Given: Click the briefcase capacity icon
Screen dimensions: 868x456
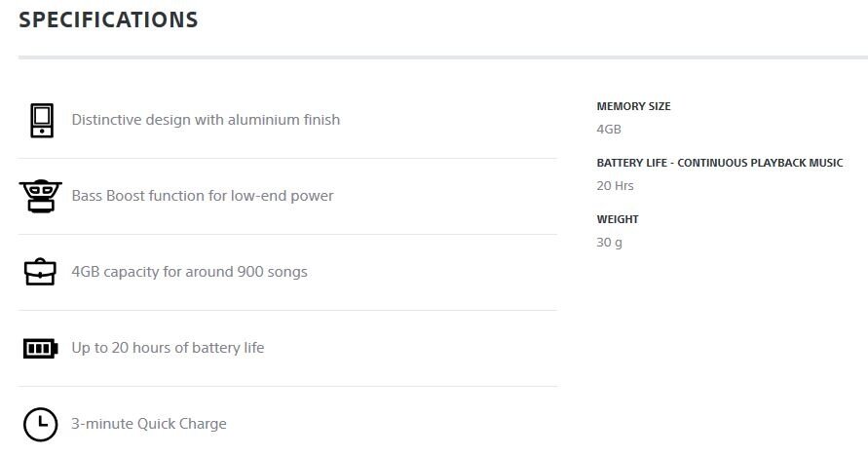Looking at the screenshot, I should [40, 272].
